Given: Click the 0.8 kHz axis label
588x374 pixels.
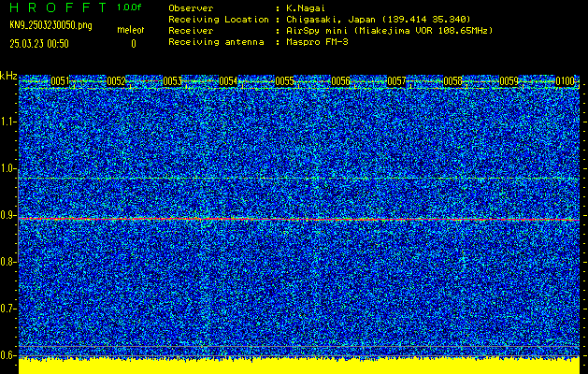Looking at the screenshot, I should (x=7, y=262).
